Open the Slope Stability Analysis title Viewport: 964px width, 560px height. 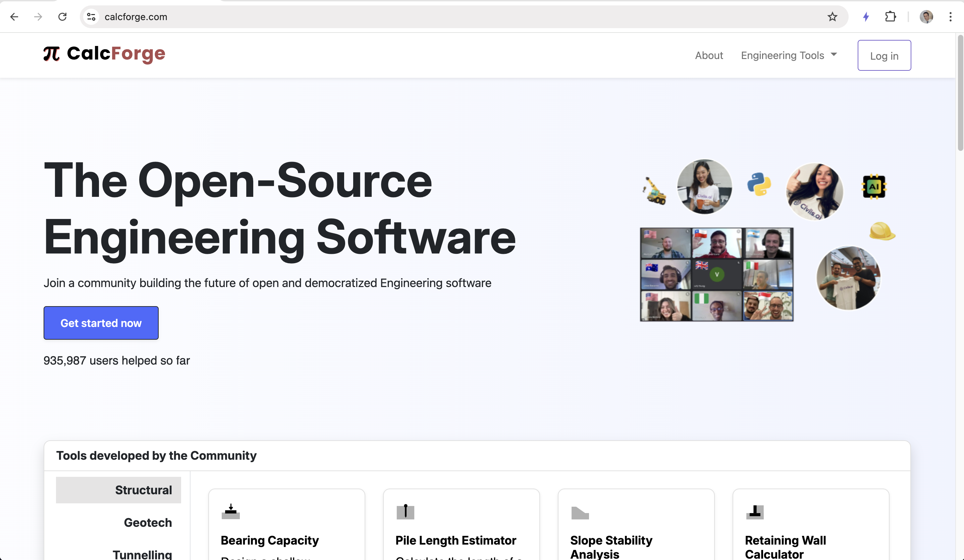(611, 547)
